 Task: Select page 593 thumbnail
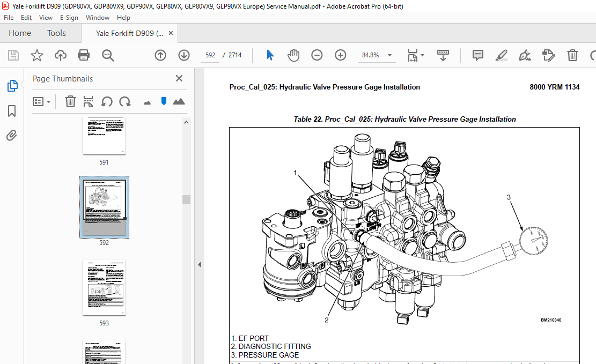point(104,288)
